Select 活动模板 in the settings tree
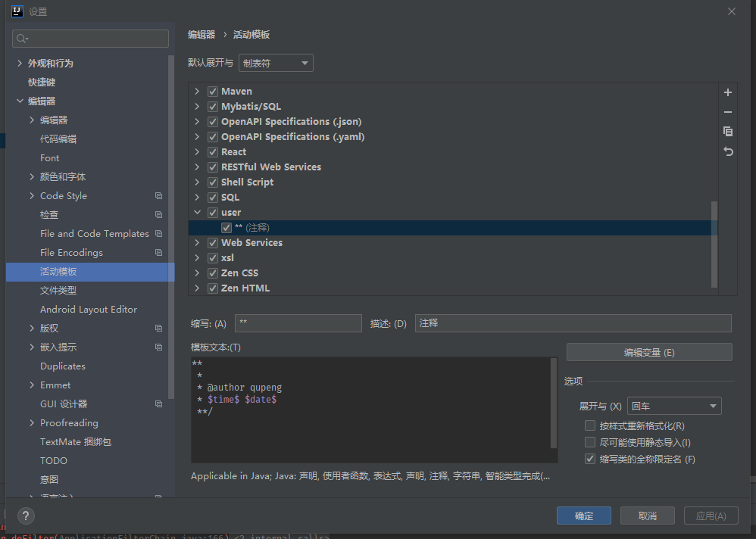Image resolution: width=756 pixels, height=539 pixels. point(90,272)
